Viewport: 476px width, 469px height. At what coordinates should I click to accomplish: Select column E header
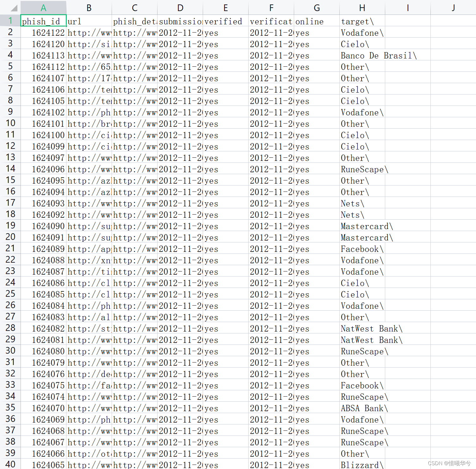tap(226, 8)
